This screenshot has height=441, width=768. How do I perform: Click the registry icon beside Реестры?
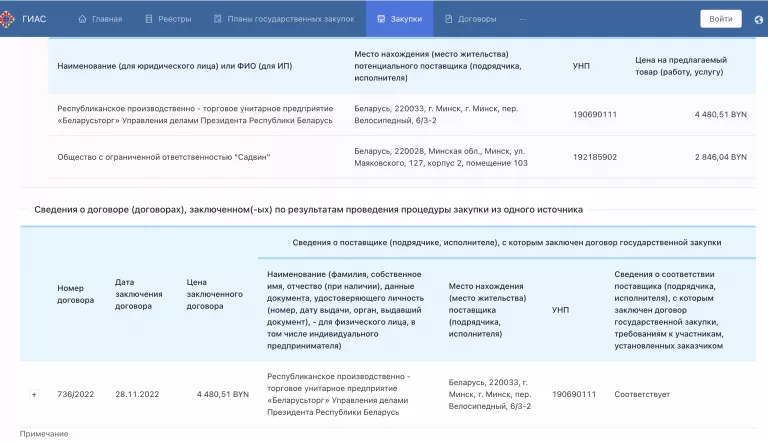(149, 19)
